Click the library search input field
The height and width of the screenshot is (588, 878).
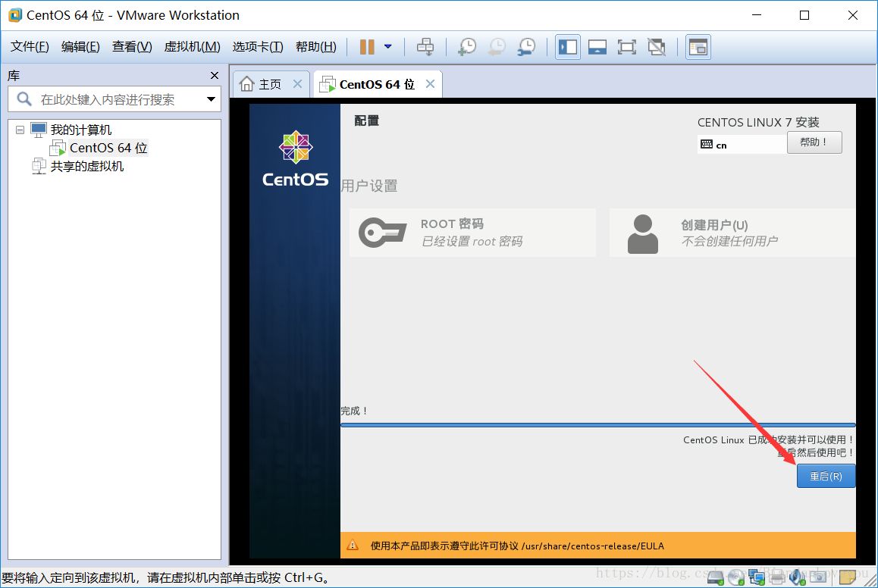(x=114, y=99)
